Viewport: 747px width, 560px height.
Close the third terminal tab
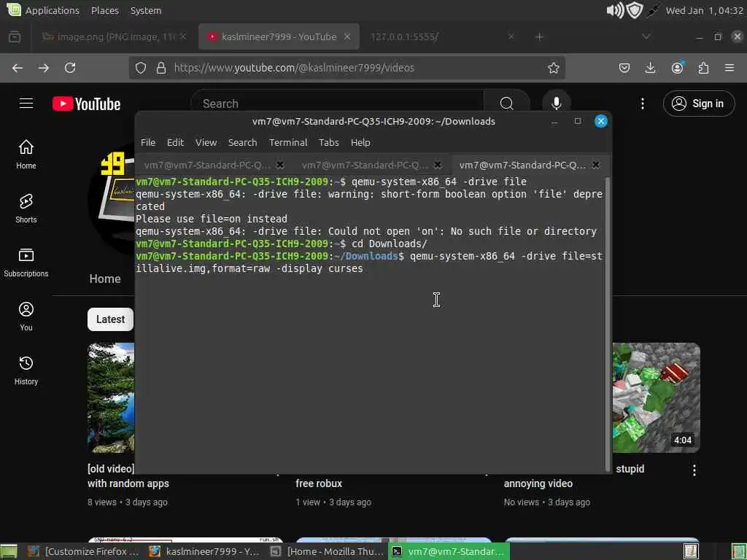595,165
